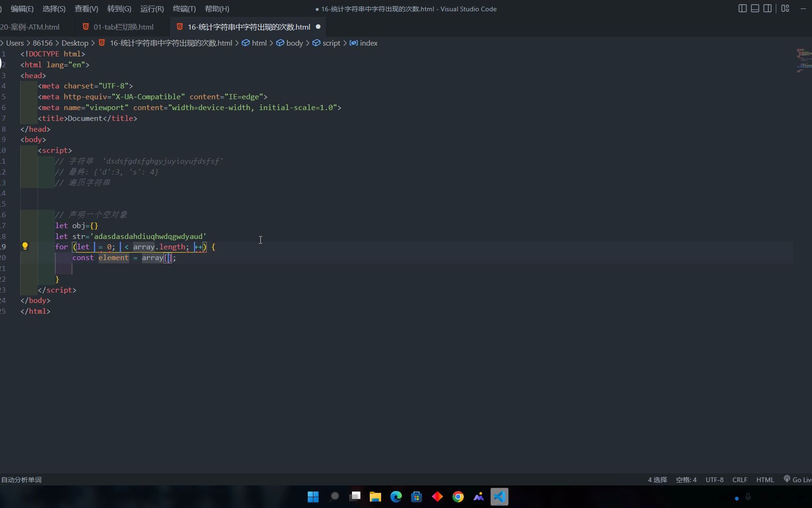Click the minimap code overview
The height and width of the screenshot is (508, 812).
pyautogui.click(x=804, y=61)
